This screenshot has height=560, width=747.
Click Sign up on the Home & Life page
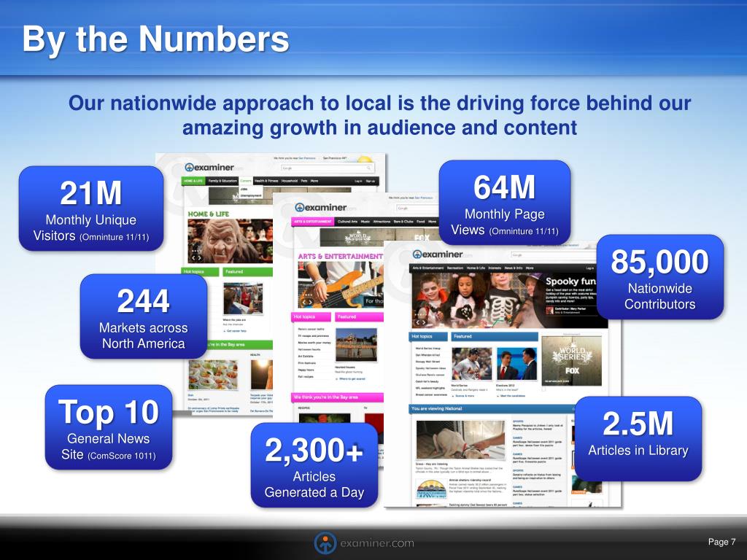click(x=370, y=181)
